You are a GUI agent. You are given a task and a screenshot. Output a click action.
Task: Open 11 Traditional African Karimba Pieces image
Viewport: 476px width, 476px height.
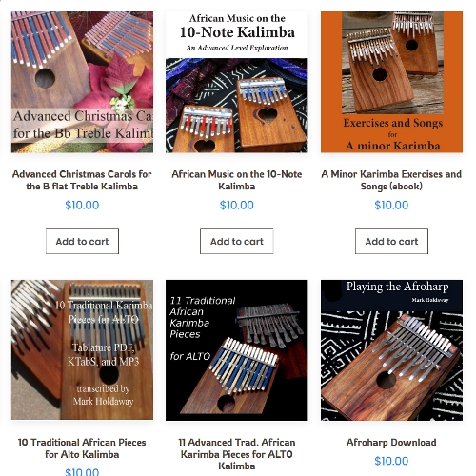point(237,350)
